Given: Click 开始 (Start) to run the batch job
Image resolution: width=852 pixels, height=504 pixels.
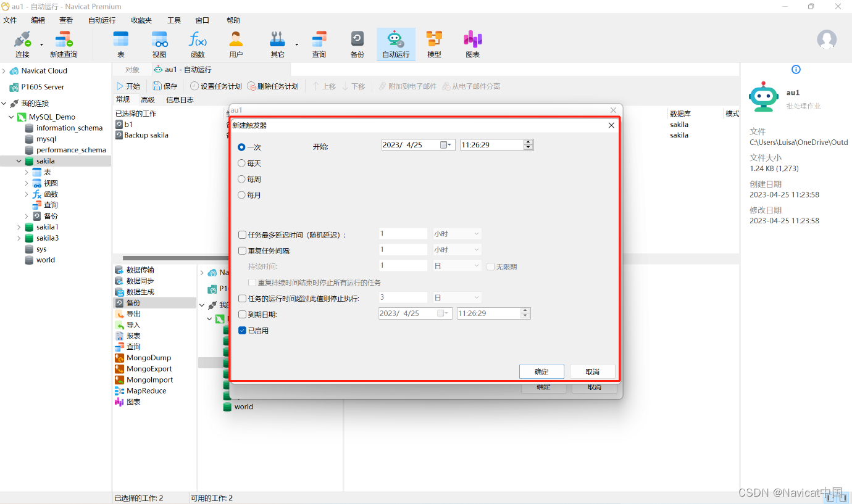Looking at the screenshot, I should [128, 86].
